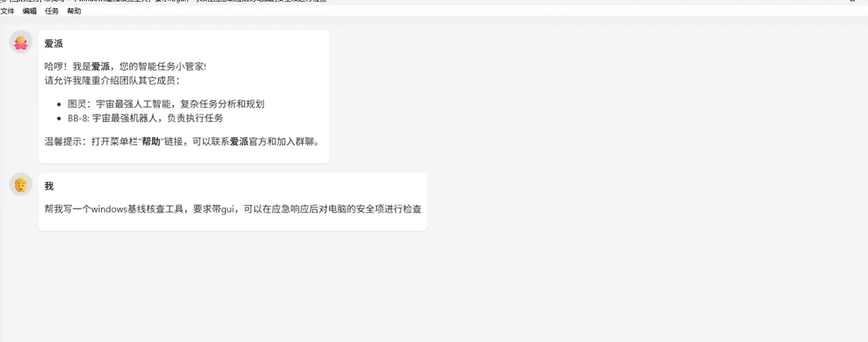Click the 爱派 sender name heading
This screenshot has height=342, width=868.
point(54,44)
